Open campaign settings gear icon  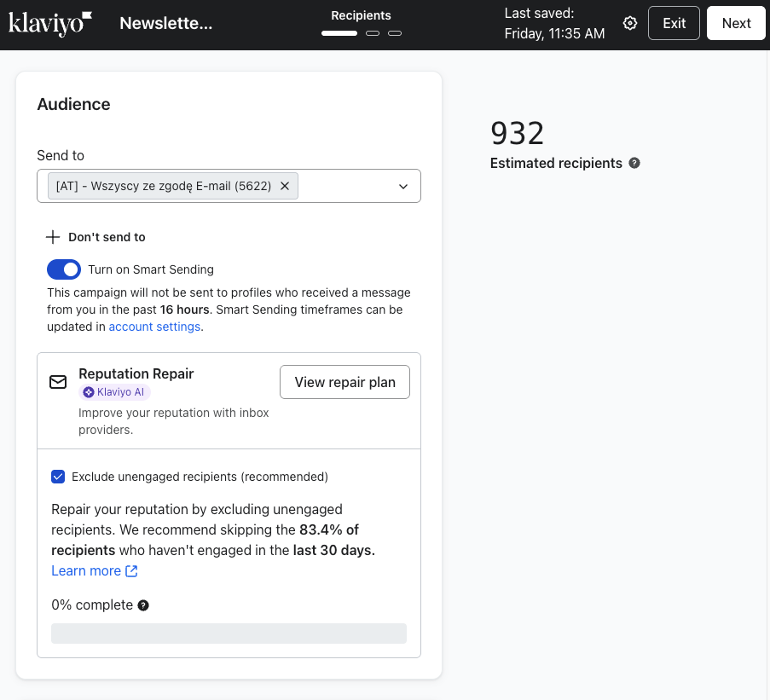point(630,23)
